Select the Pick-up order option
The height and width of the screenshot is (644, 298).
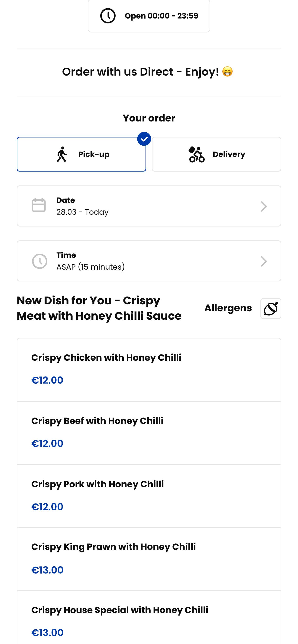pos(81,154)
